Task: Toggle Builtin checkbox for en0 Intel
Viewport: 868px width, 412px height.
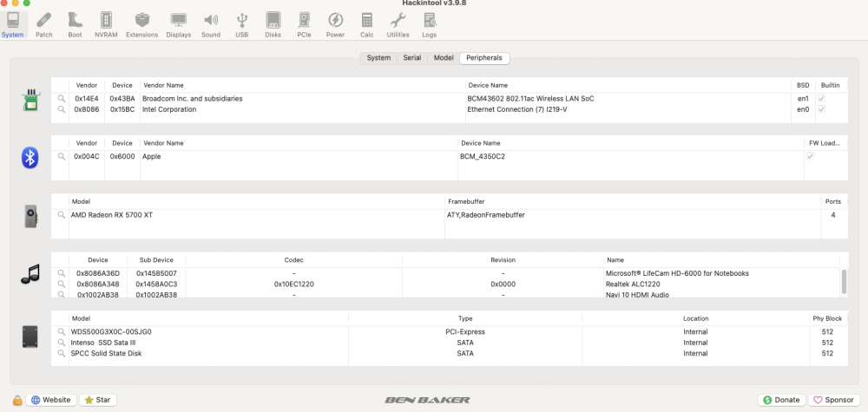Action: 821,109
